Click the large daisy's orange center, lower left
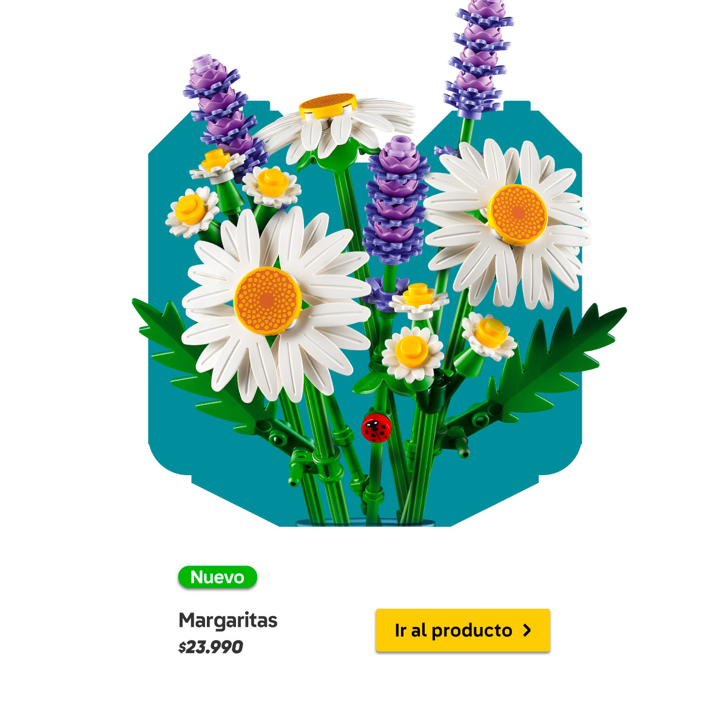 tap(268, 300)
